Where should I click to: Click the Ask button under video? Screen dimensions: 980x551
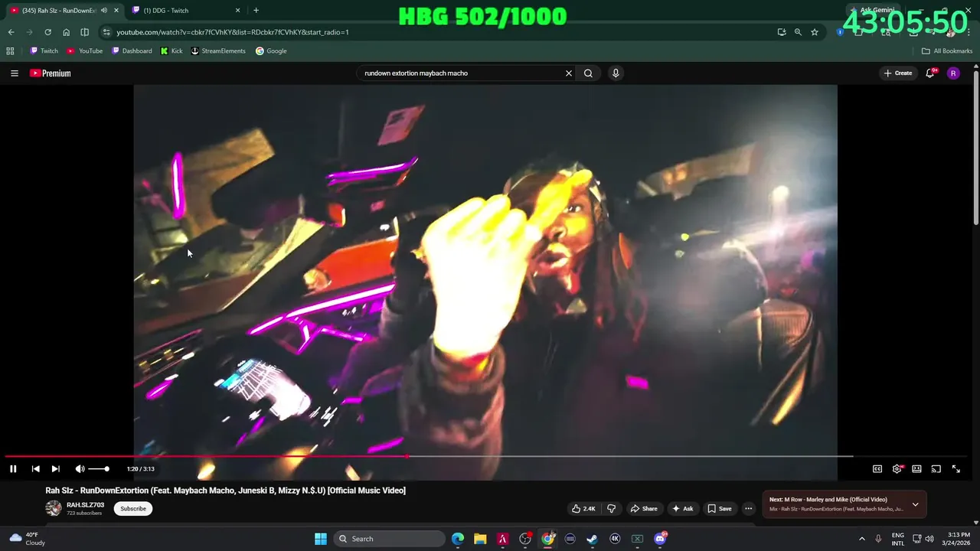tap(682, 508)
